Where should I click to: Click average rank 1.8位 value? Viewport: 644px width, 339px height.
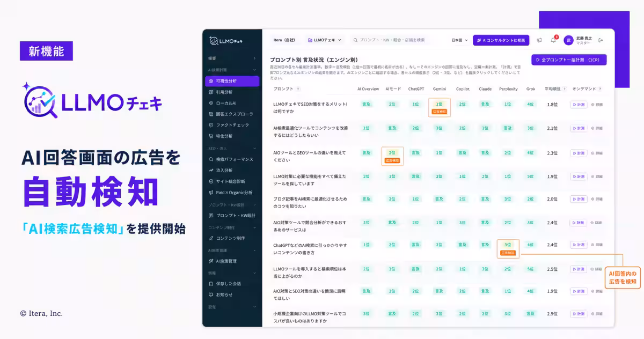point(552,105)
